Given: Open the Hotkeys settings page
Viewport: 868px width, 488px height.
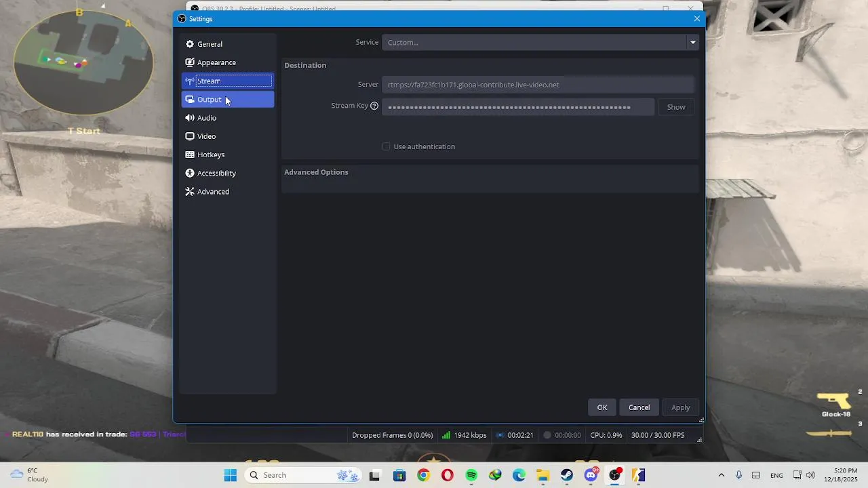Looking at the screenshot, I should [x=228, y=155].
